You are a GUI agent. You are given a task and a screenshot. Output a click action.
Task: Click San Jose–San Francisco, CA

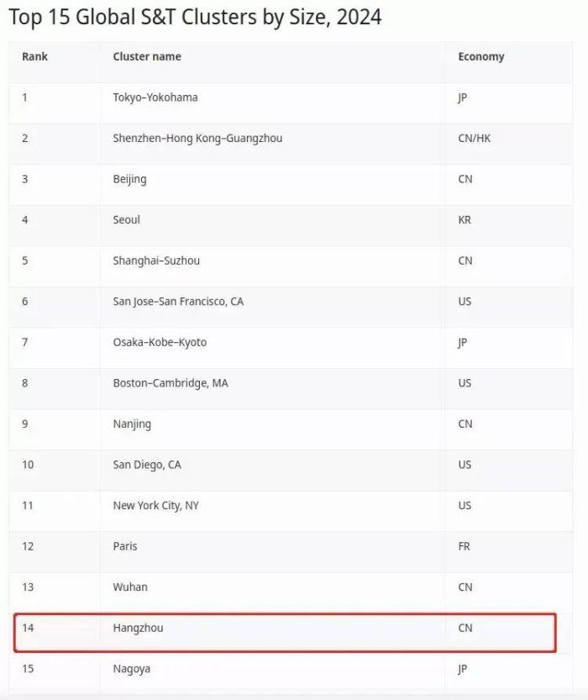click(x=178, y=301)
